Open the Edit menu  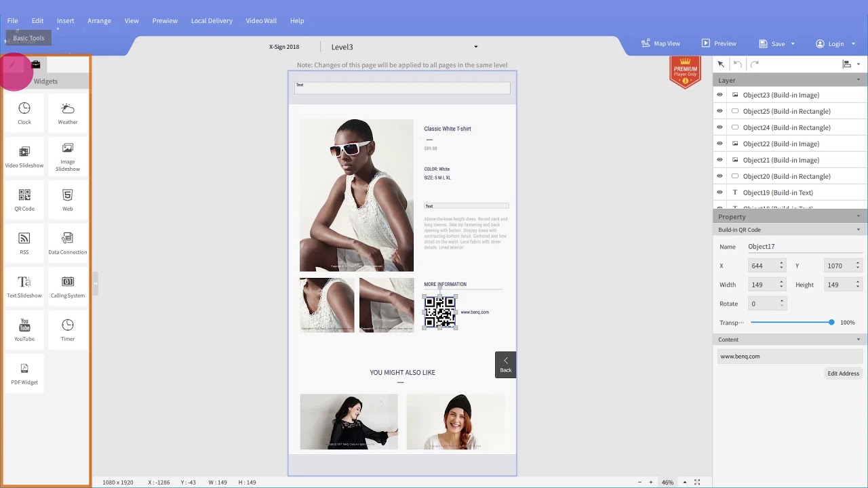point(37,20)
